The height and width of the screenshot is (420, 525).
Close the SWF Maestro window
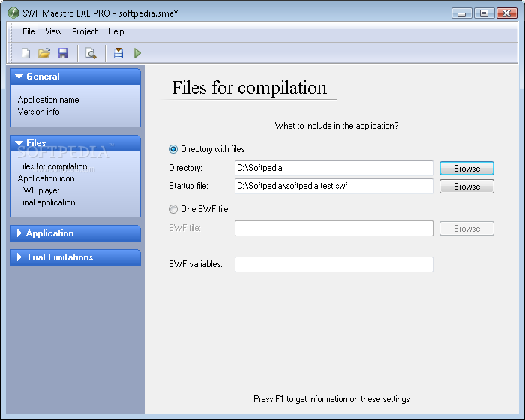tap(507, 13)
